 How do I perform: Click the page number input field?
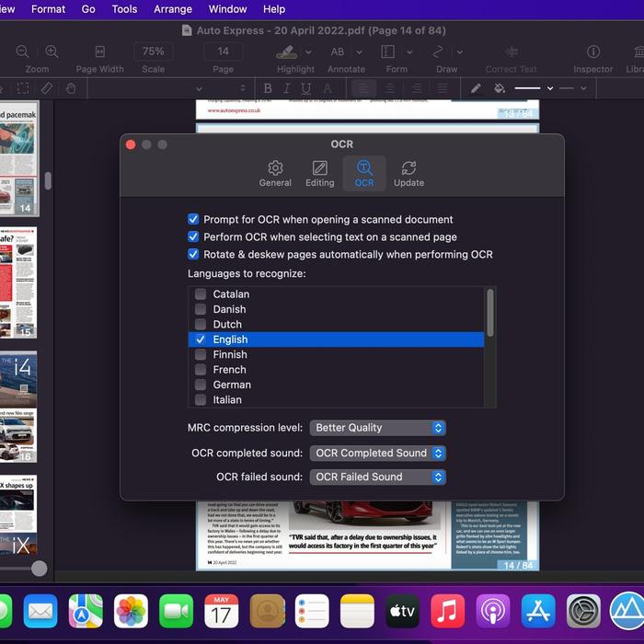tap(223, 52)
